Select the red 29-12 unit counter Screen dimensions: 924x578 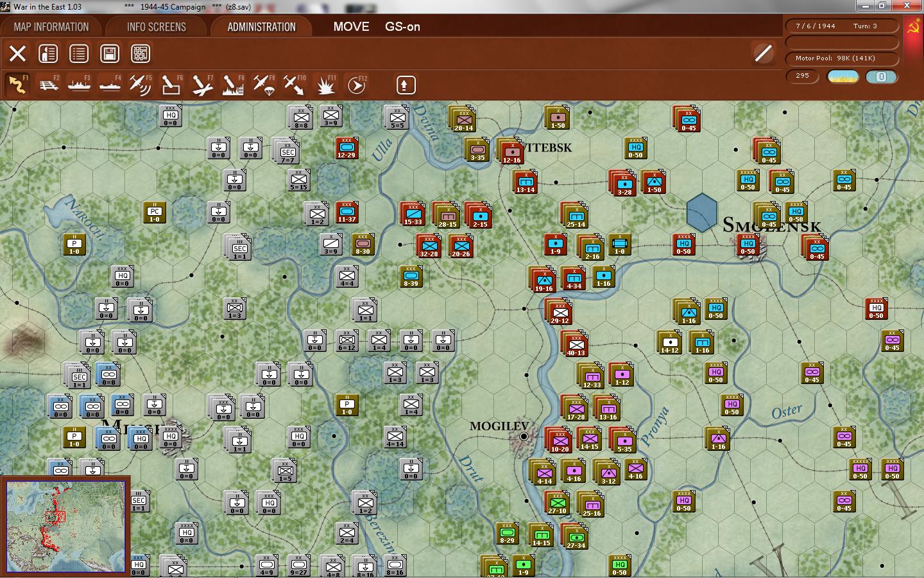[x=560, y=313]
